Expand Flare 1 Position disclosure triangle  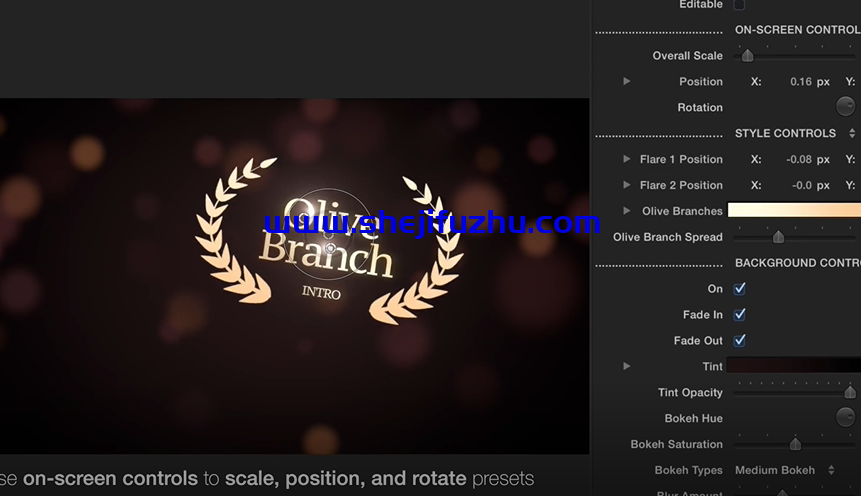[x=627, y=159]
